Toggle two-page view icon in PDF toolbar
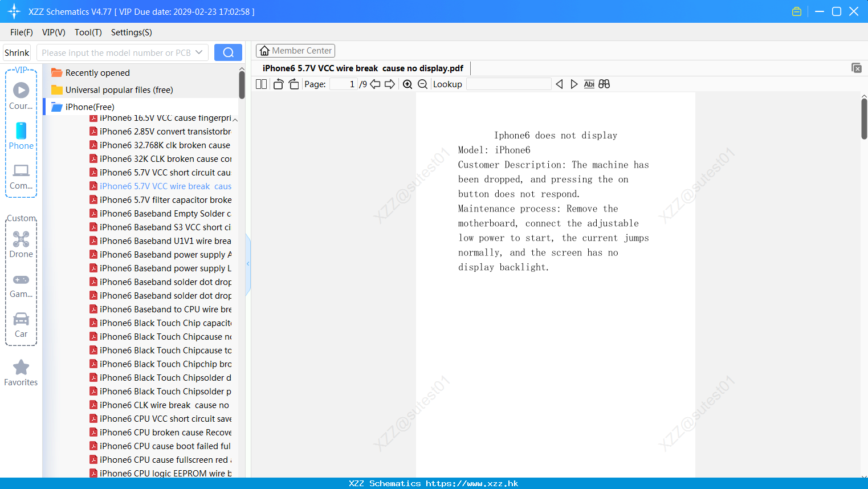The height and width of the screenshot is (489, 868). pos(261,84)
